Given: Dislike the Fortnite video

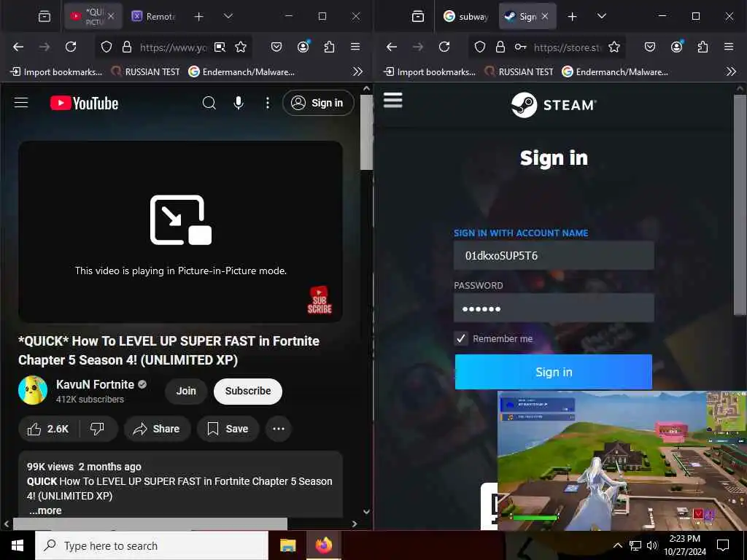Looking at the screenshot, I should point(98,429).
